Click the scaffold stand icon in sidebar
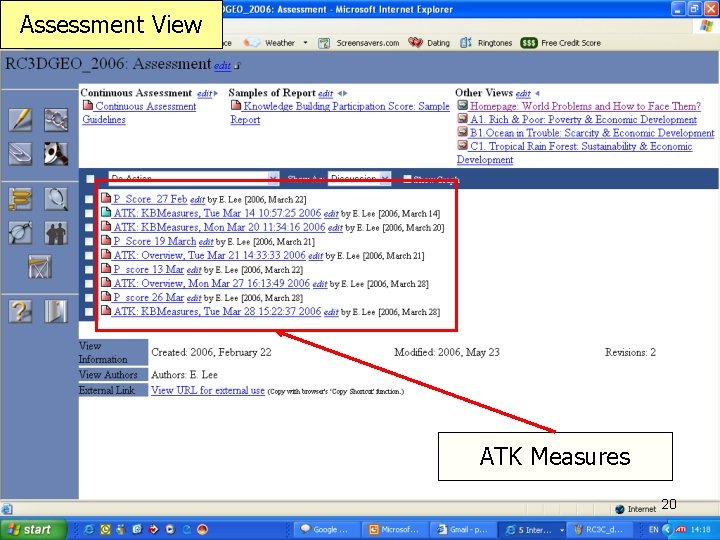720x540 pixels. (39, 267)
